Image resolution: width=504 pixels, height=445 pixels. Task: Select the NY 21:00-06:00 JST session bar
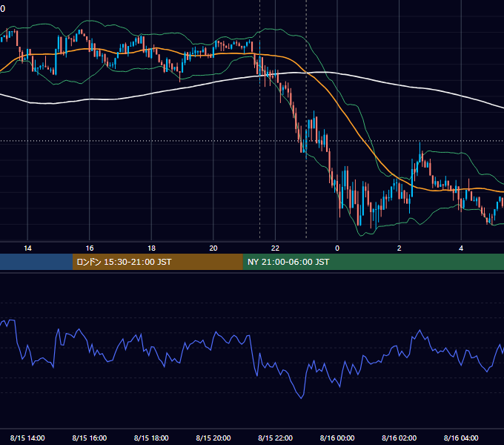click(x=373, y=262)
